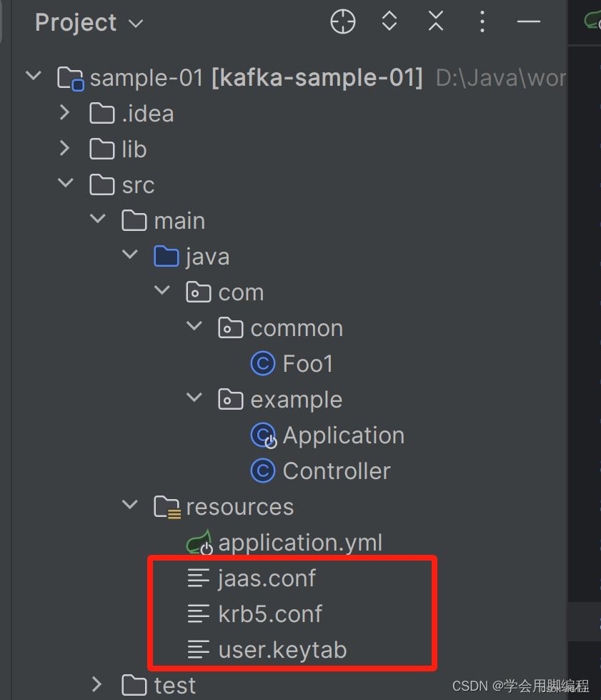Viewport: 601px width, 700px height.
Task: Expand the .idea folder
Action: coord(65,113)
